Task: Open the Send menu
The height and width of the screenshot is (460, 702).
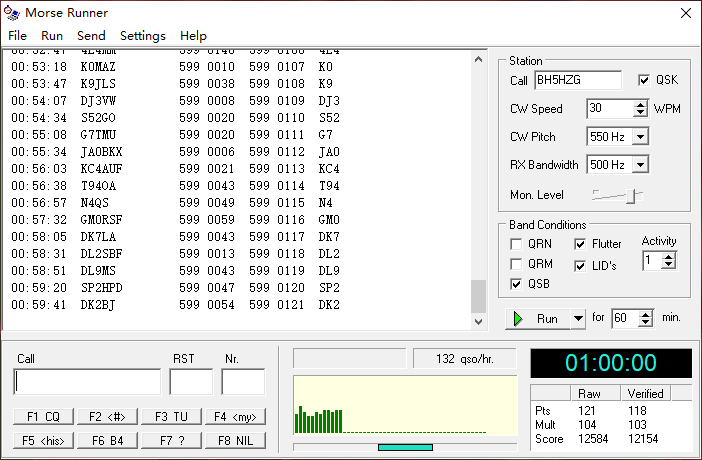Action: click(91, 36)
